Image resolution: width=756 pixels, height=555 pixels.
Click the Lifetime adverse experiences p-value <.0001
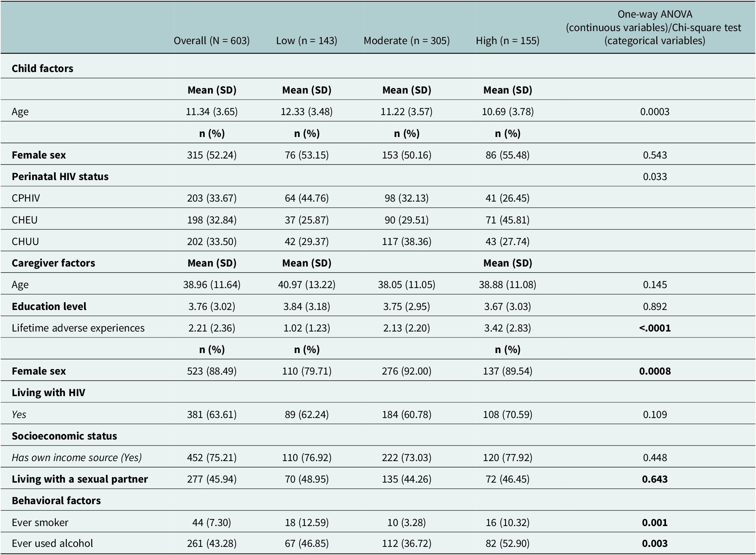[655, 328]
